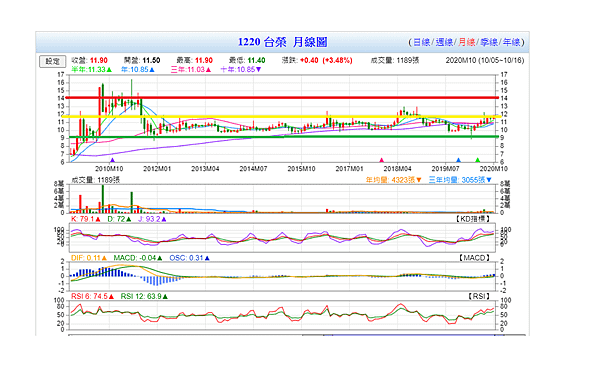Viewport: 600px width, 385px height.
Task: Click the chart's bottom horizontal scrollbar
Action: [297, 335]
